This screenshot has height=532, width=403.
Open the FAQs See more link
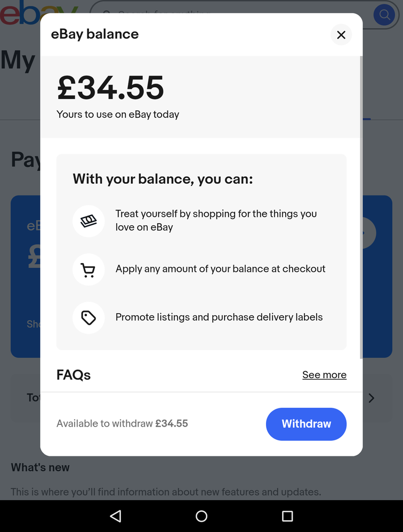(x=324, y=374)
